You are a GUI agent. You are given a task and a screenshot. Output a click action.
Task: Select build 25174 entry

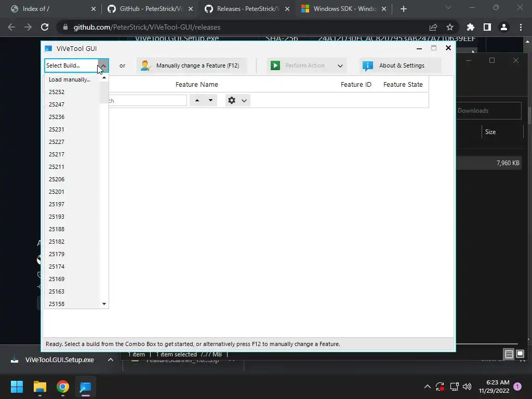point(72,267)
